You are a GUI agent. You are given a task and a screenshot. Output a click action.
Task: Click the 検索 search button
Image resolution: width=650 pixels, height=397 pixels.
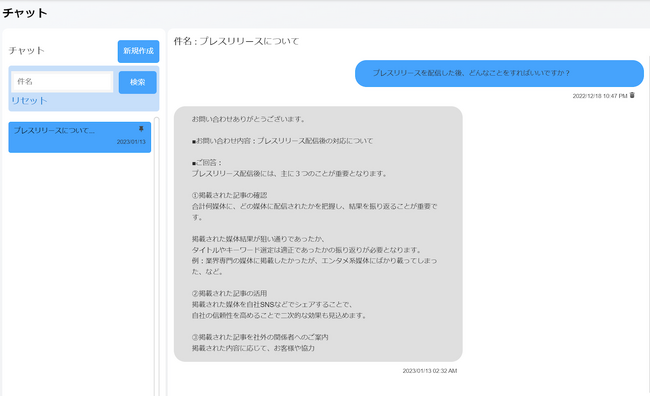(138, 82)
